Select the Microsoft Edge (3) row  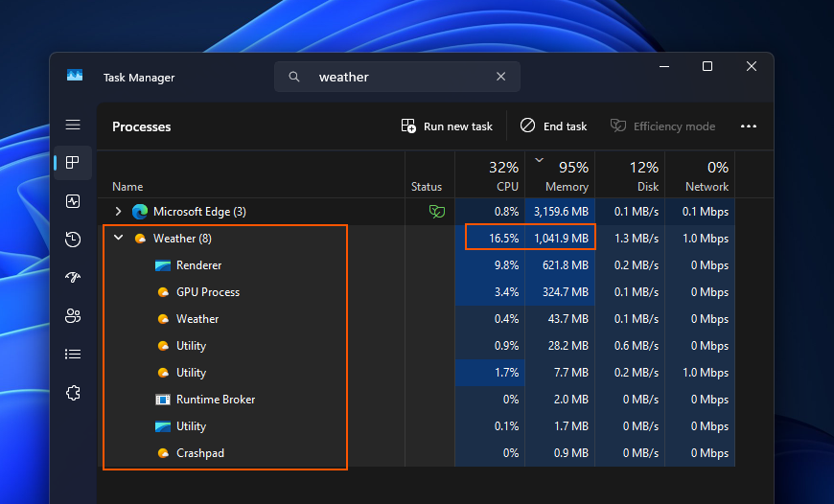click(x=416, y=212)
